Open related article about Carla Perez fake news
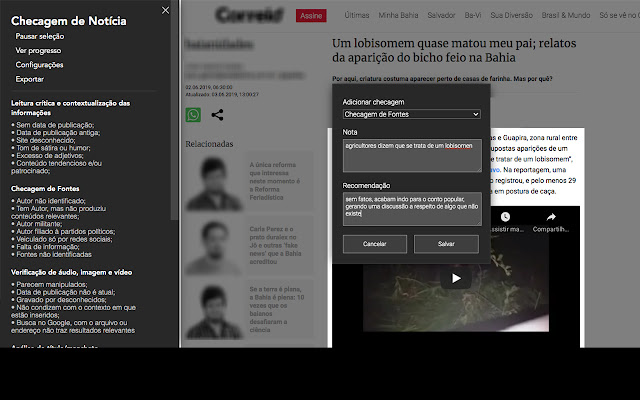640x400 pixels. point(276,245)
